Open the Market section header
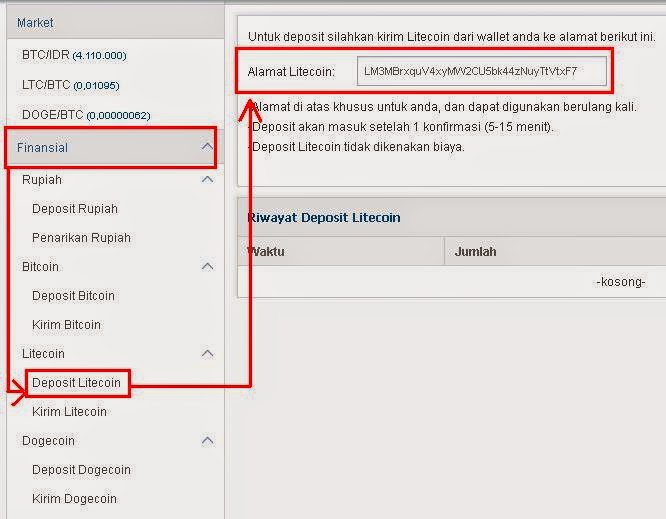The width and height of the screenshot is (666, 519). click(x=116, y=23)
